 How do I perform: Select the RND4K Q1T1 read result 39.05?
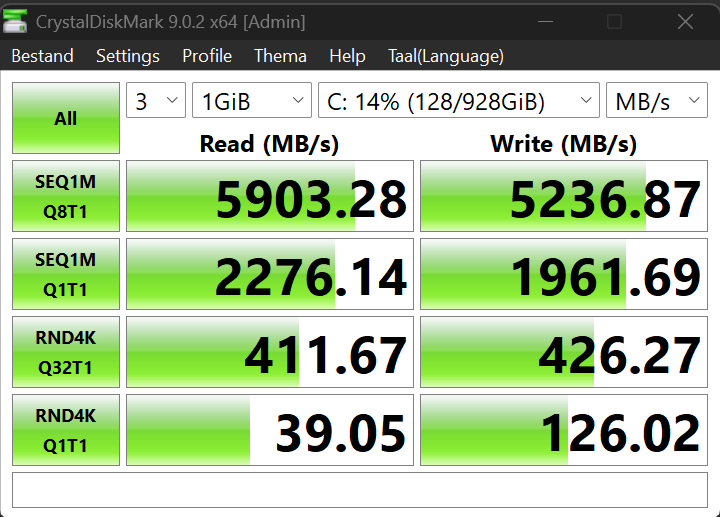(270, 430)
